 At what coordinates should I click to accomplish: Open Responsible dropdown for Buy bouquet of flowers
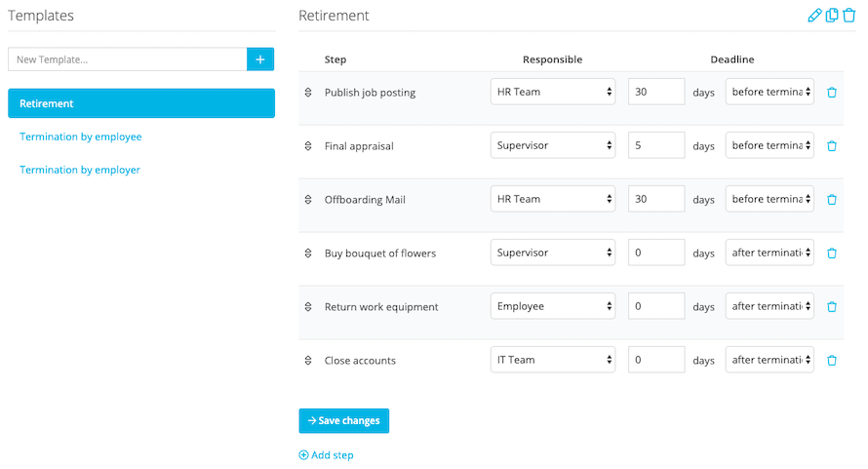[552, 253]
